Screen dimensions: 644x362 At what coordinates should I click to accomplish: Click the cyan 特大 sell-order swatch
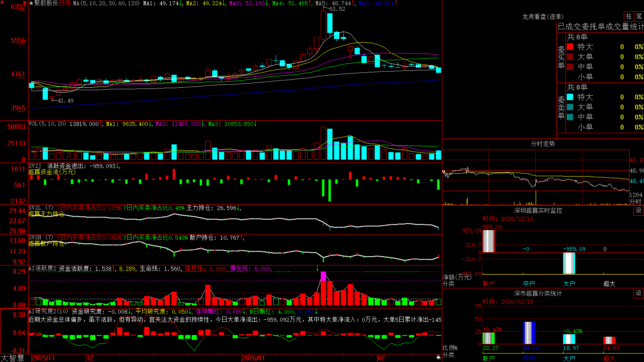570,97
